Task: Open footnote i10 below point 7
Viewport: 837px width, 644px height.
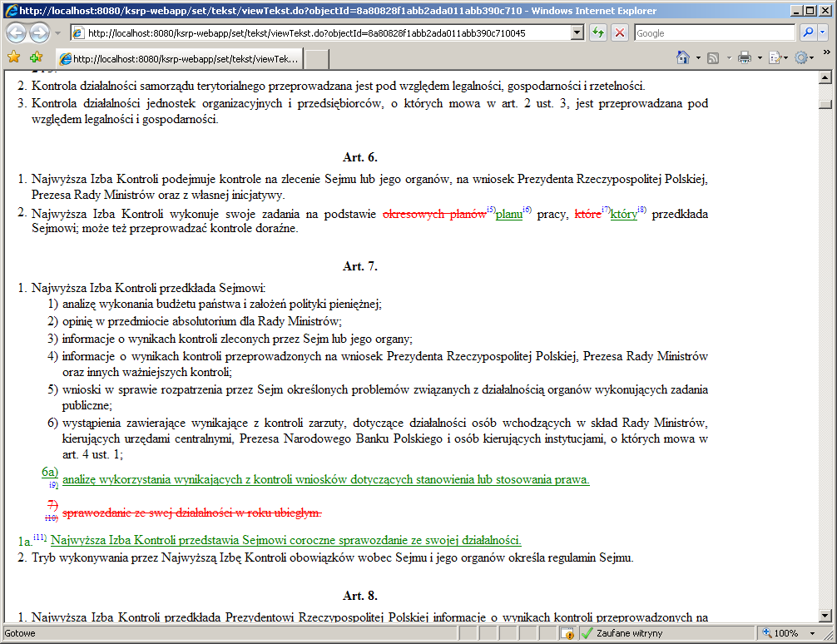Action: 52,518
